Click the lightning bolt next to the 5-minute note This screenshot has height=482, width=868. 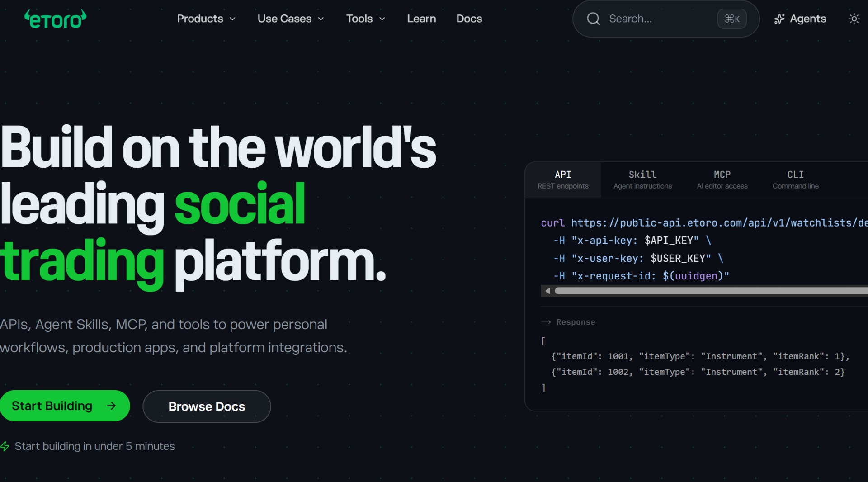[5, 446]
